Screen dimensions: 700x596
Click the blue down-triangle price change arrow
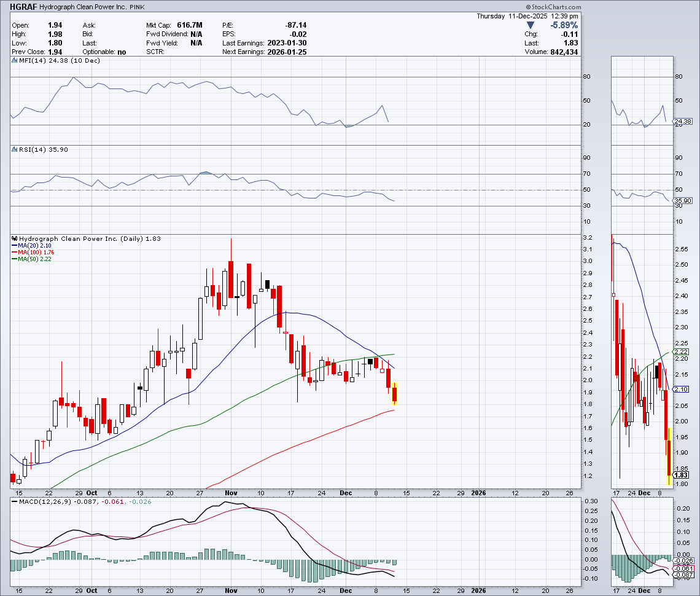click(x=531, y=25)
